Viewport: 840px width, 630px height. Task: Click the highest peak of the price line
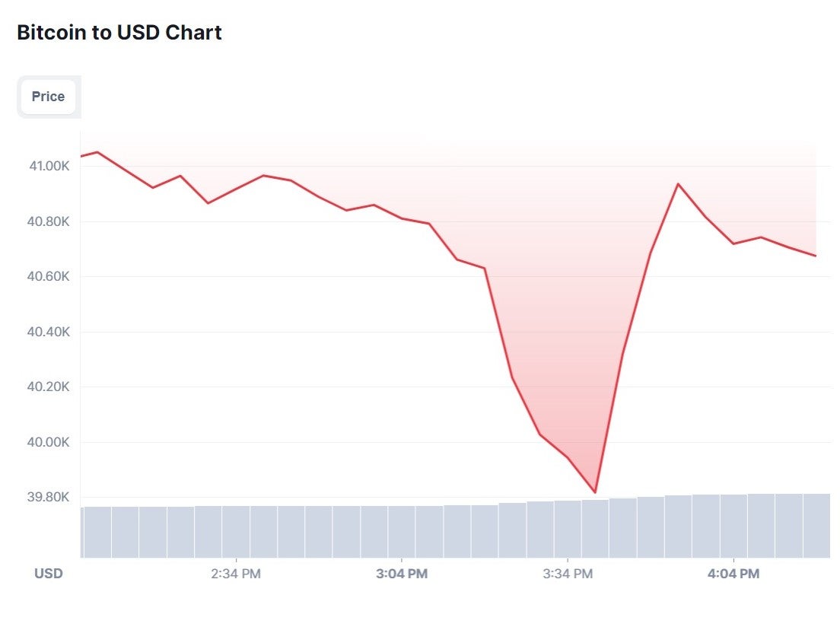(x=97, y=152)
